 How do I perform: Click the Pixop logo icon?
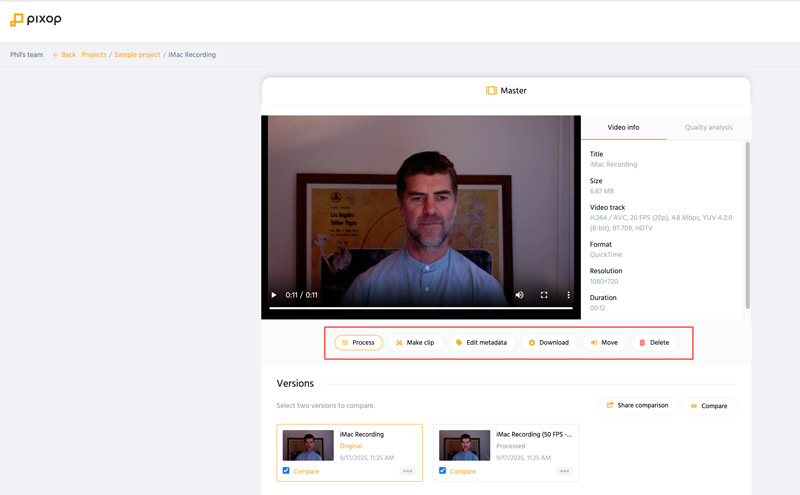point(17,20)
